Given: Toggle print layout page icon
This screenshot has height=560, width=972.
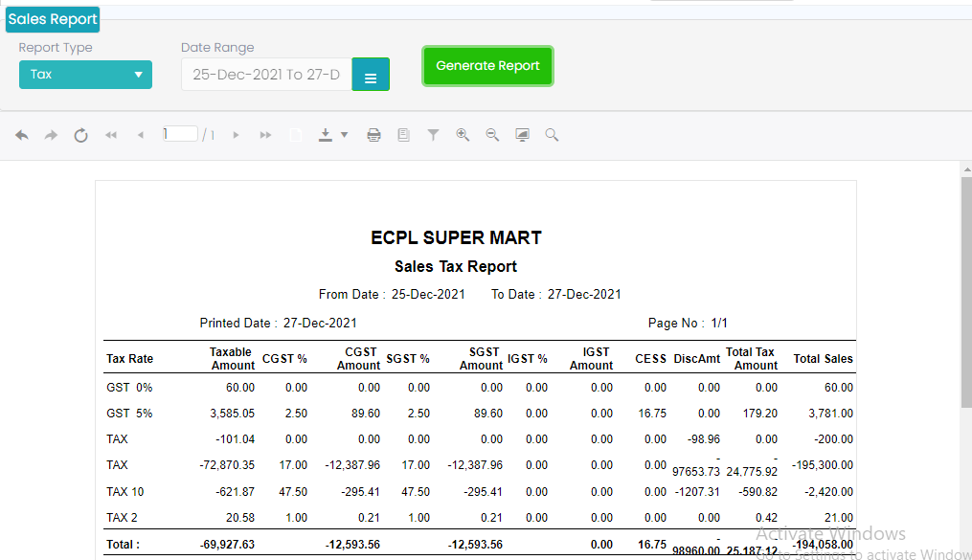Looking at the screenshot, I should click(x=403, y=136).
